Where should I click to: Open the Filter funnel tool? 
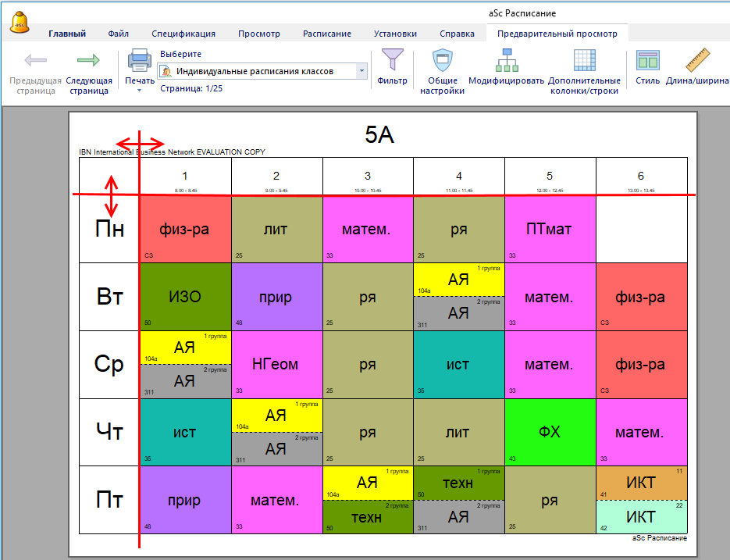pyautogui.click(x=391, y=61)
